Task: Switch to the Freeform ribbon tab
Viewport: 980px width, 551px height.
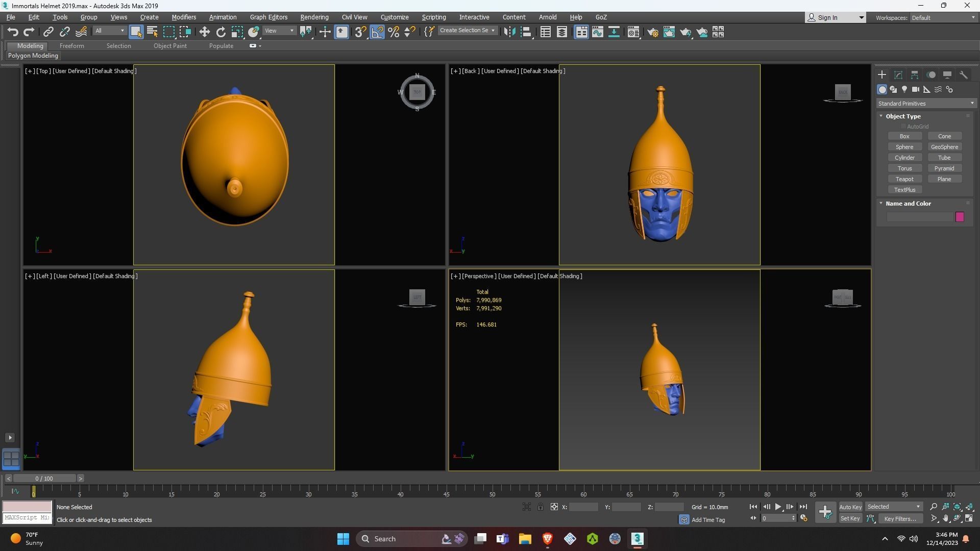Action: (71, 46)
